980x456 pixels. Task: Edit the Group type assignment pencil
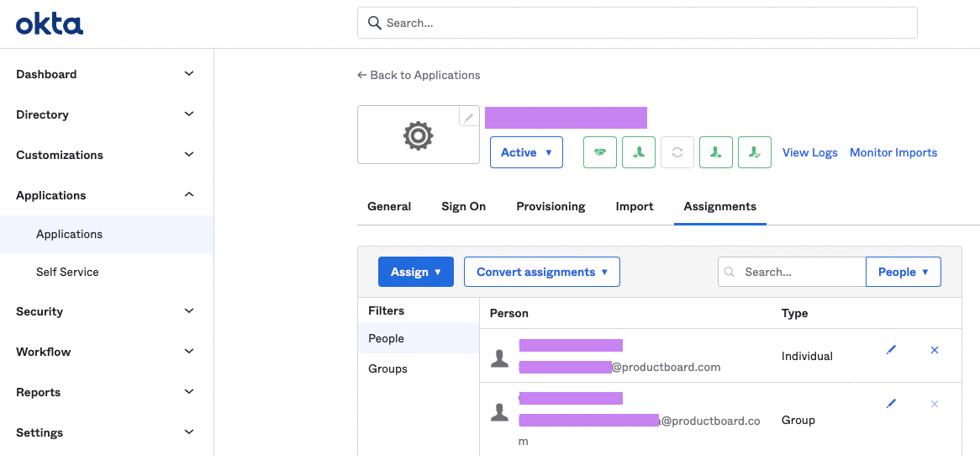pyautogui.click(x=891, y=404)
